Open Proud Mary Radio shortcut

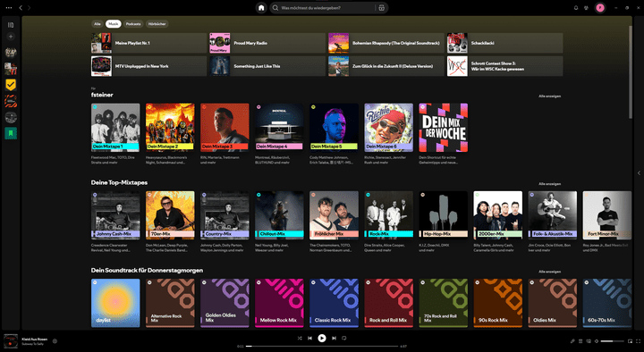[x=267, y=43]
